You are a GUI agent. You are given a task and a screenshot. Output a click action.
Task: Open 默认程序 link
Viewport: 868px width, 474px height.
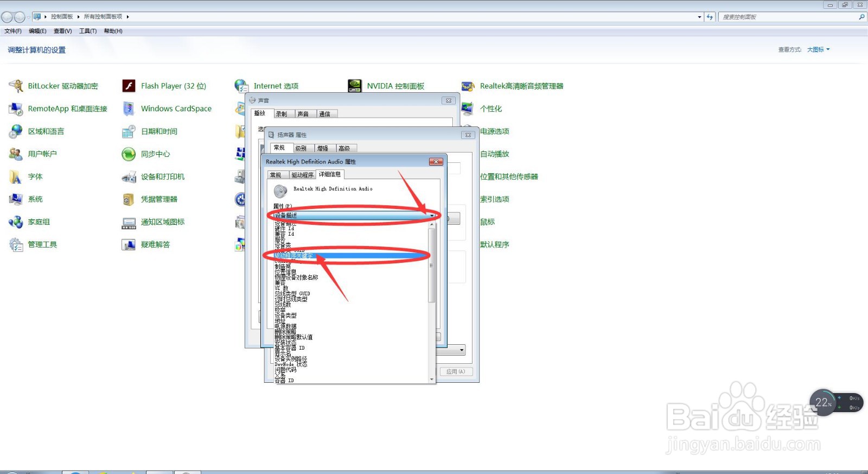click(495, 245)
